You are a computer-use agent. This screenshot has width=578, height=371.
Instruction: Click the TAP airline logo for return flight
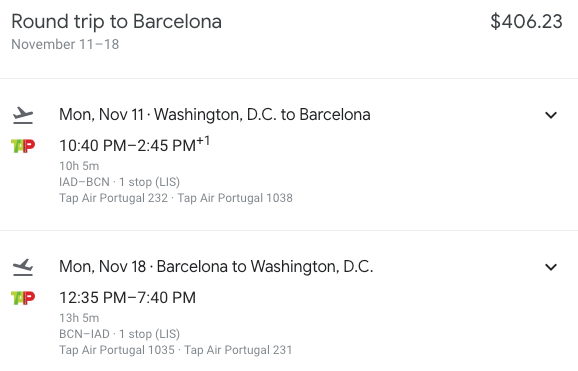point(23,298)
